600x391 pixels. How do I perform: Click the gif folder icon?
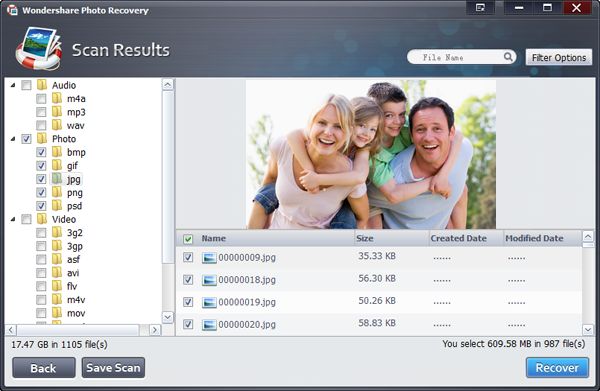coord(57,165)
